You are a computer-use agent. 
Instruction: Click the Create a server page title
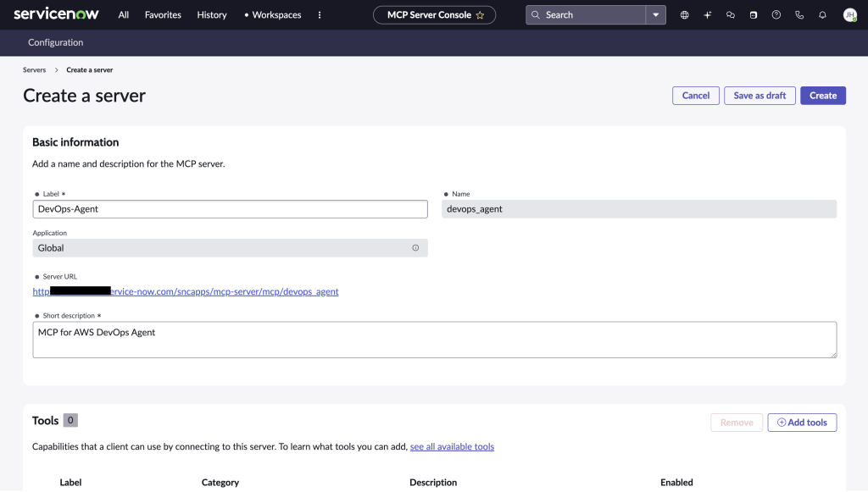coord(84,96)
